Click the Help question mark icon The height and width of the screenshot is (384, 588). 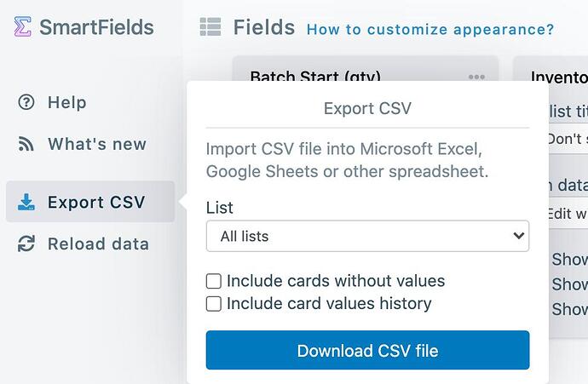tap(26, 102)
